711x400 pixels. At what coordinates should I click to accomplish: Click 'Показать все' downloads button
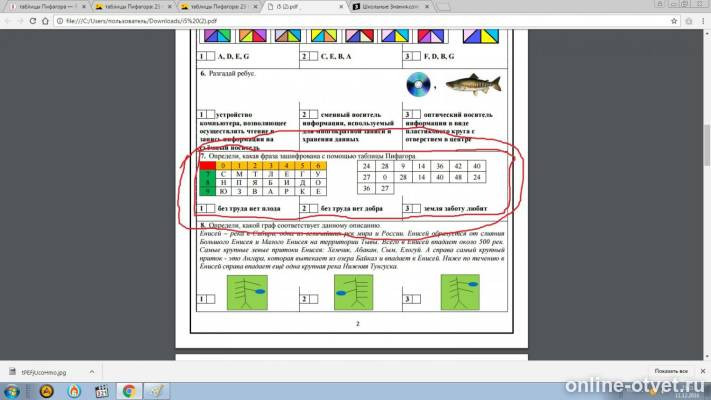[x=671, y=371]
